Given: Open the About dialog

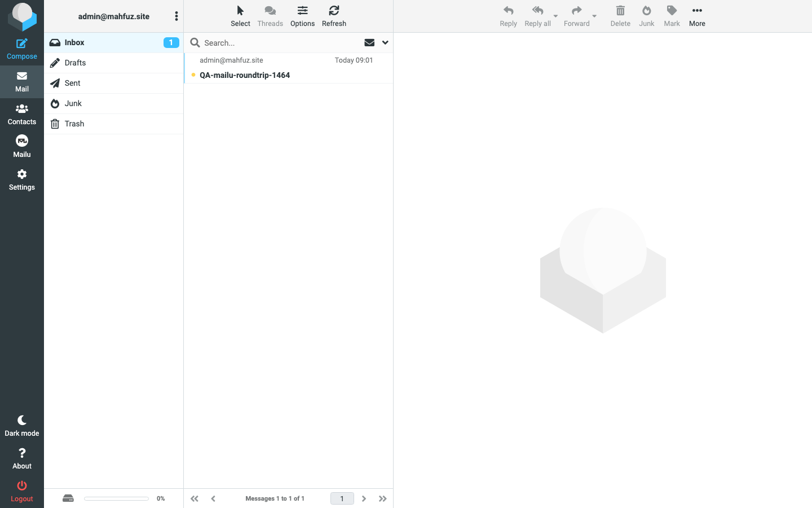Looking at the screenshot, I should pos(22,459).
